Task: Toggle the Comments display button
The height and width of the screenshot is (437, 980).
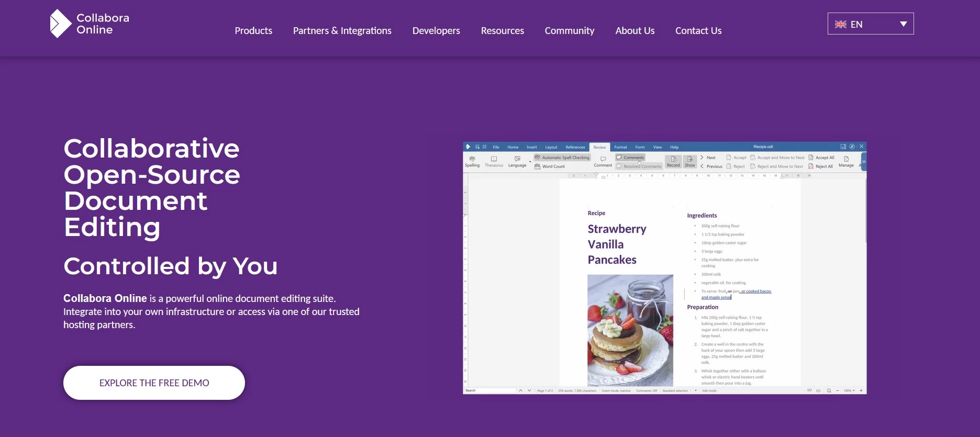Action: click(x=630, y=158)
